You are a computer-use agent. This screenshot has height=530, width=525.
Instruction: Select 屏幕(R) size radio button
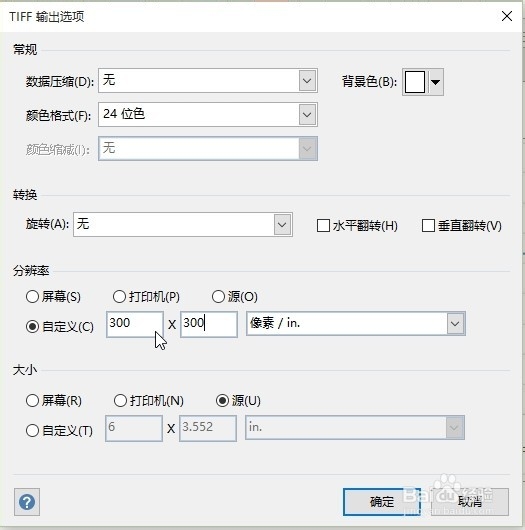tap(32, 401)
